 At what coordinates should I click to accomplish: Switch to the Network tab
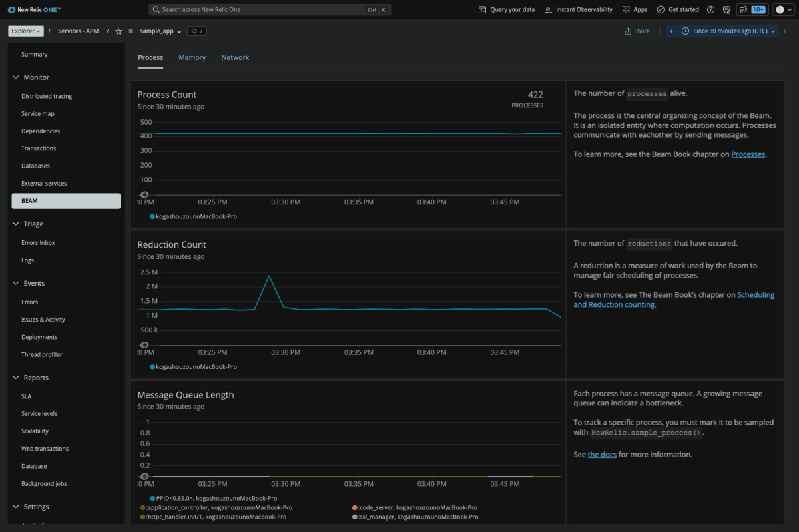coord(235,57)
